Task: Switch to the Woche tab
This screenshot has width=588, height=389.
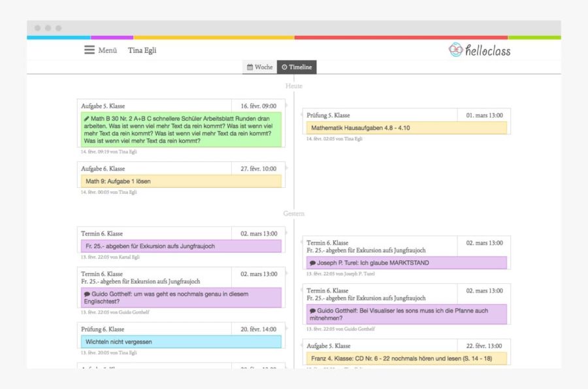Action: 259,67
